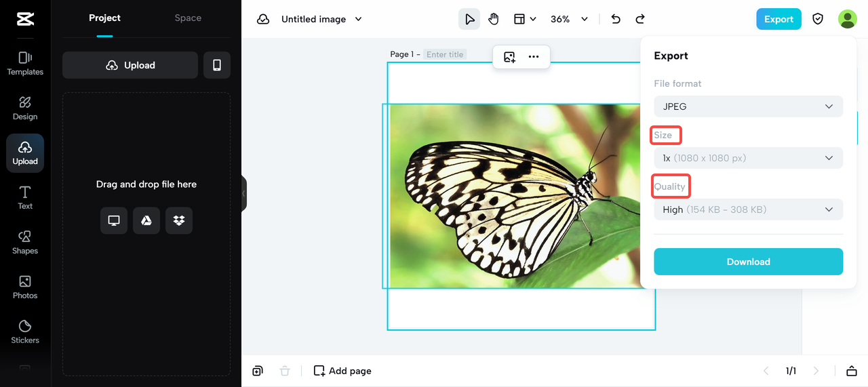Go to the previous page arrow
Viewport: 868px width, 387px height.
[x=766, y=371]
